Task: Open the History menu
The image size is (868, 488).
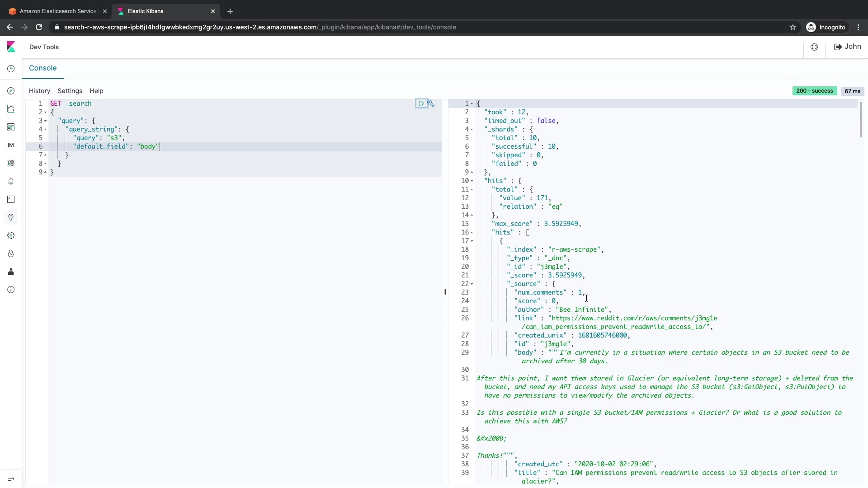Action: pos(39,91)
